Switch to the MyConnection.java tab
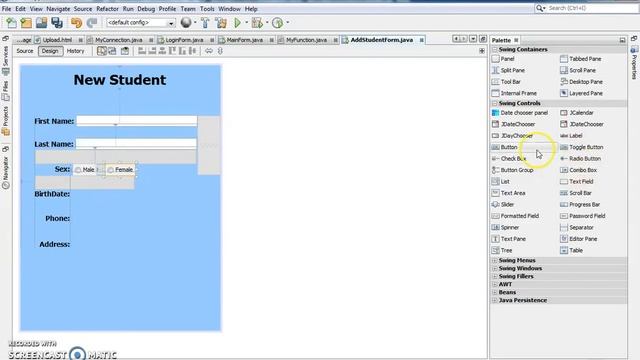This screenshot has height=360, width=640. (118, 40)
